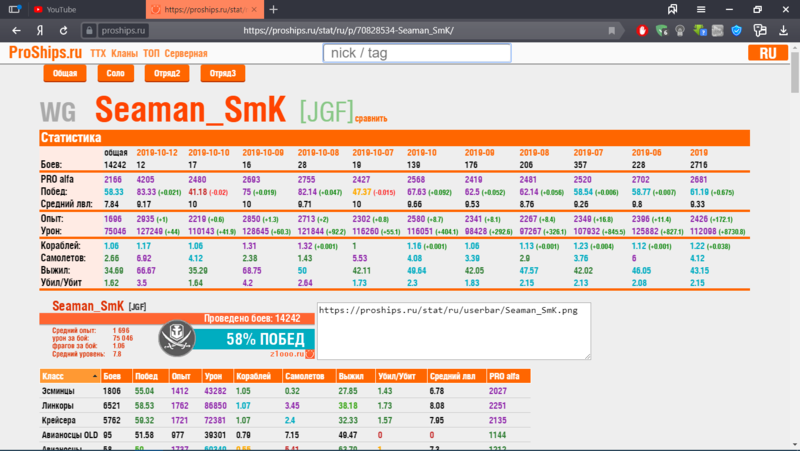The height and width of the screenshot is (451, 800).
Task: Open the Кланы menu item
Action: [124, 54]
